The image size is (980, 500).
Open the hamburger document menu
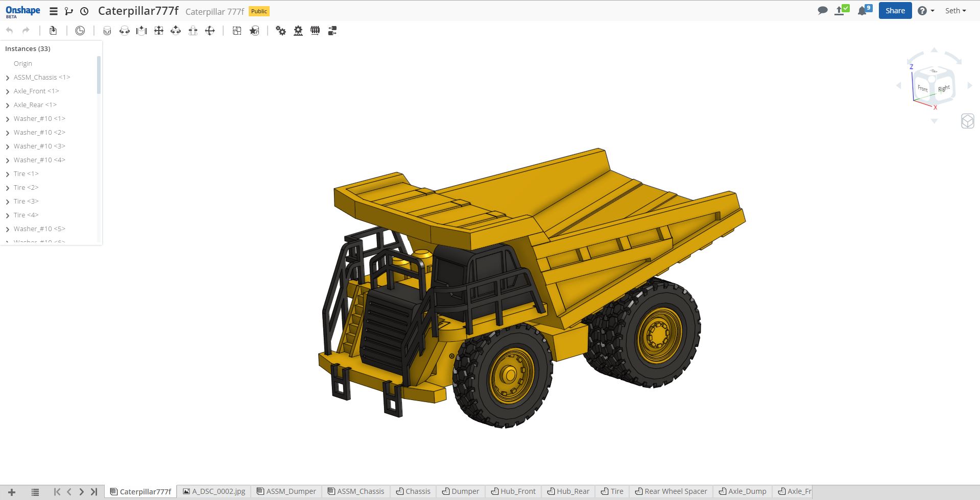click(x=53, y=11)
